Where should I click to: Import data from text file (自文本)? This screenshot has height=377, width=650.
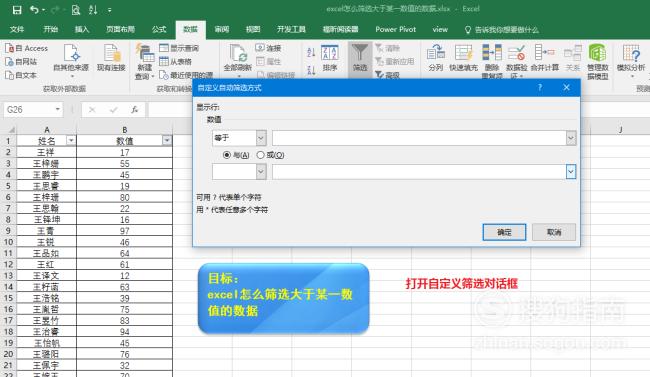(21, 75)
